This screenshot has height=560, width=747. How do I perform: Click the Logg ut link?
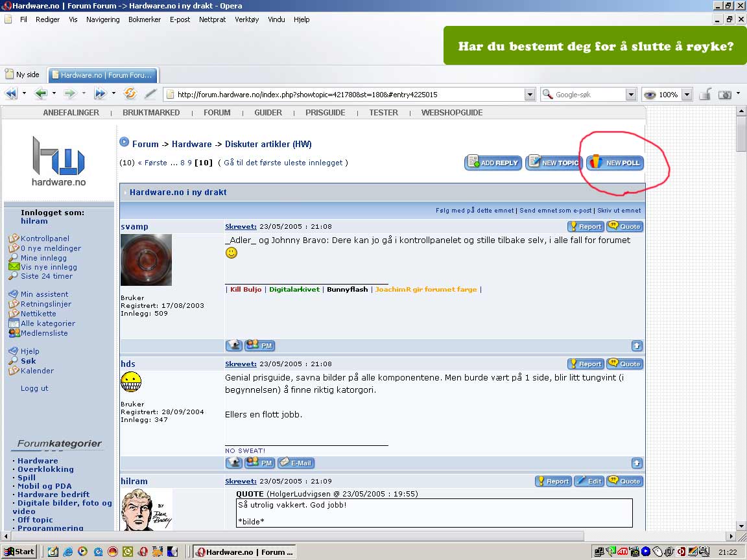(x=34, y=389)
